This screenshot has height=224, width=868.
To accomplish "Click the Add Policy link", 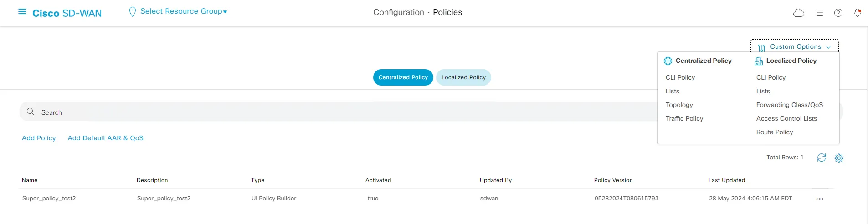I will 39,138.
